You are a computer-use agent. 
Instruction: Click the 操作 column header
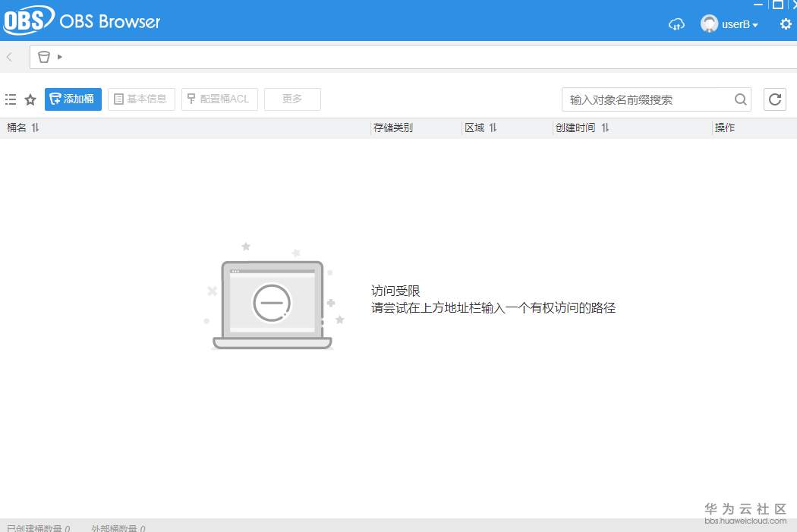tap(725, 127)
